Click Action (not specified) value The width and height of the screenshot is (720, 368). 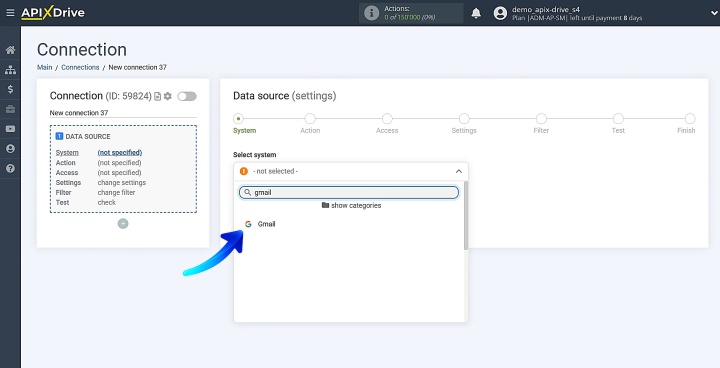click(x=119, y=163)
